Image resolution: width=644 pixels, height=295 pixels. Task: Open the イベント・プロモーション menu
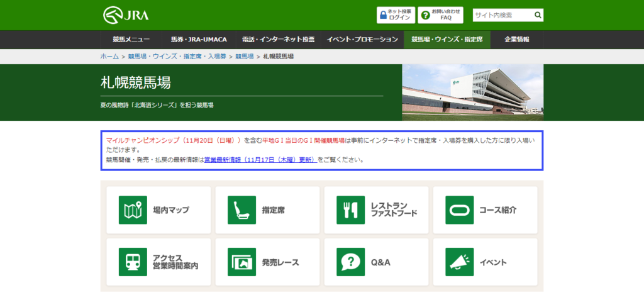click(362, 40)
